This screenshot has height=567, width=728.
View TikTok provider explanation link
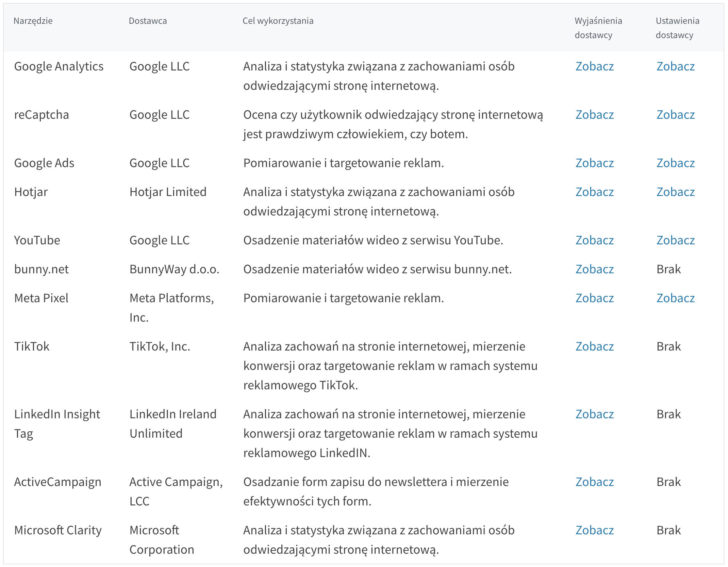pos(594,346)
